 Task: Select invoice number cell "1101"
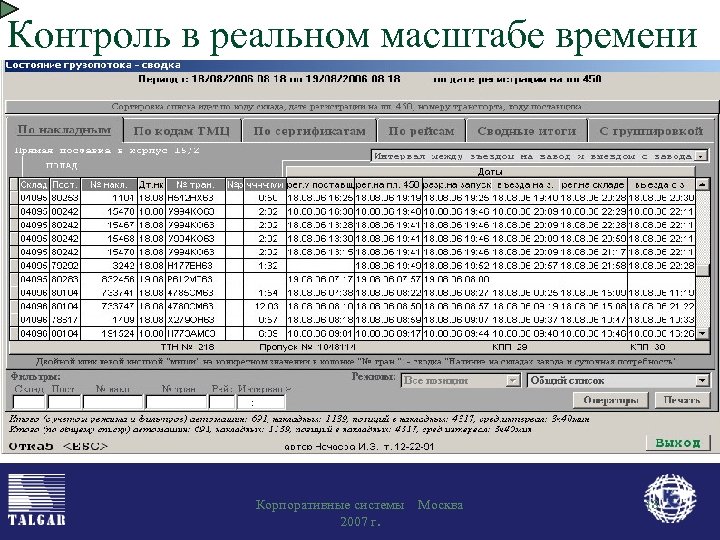point(109,198)
